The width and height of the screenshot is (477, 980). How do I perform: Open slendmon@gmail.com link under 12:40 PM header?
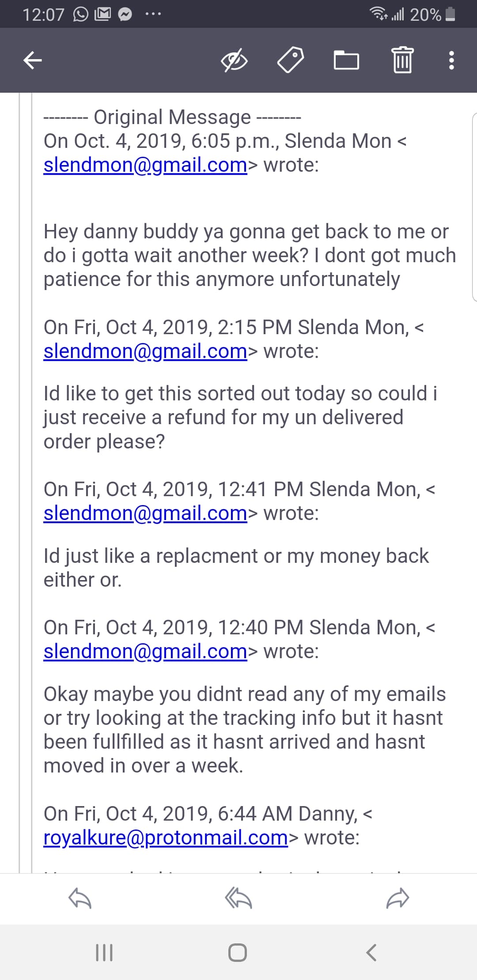(145, 652)
